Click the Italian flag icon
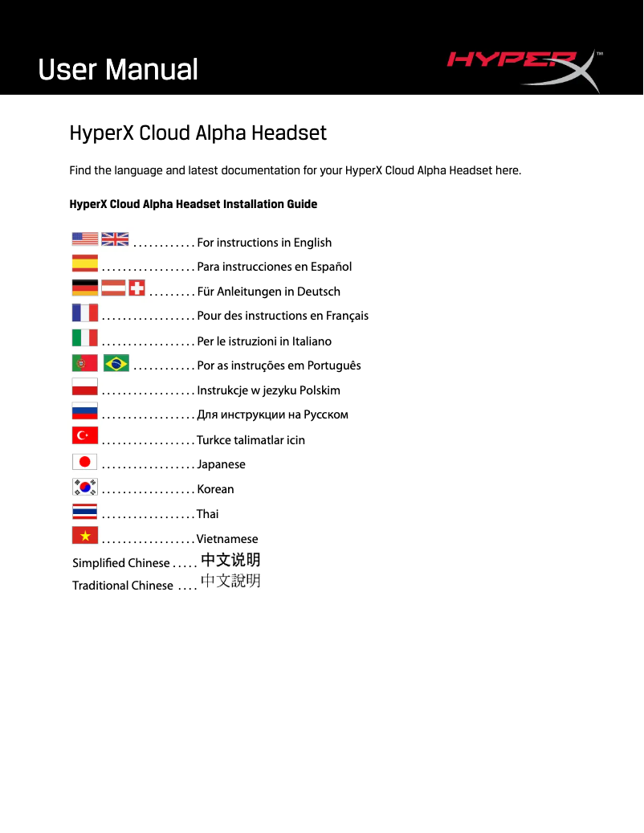The image size is (644, 833). [84, 337]
